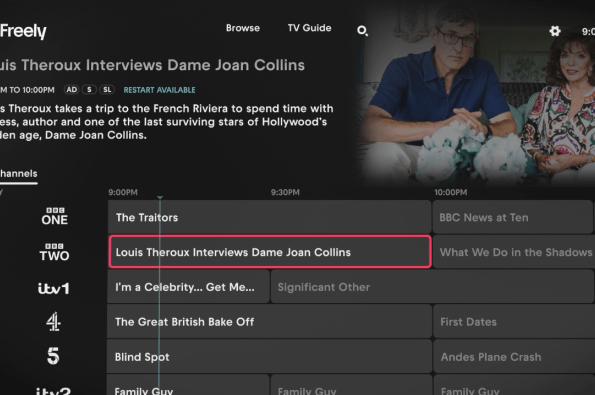Image resolution: width=595 pixels, height=395 pixels.
Task: Click the current time marker on timeline
Action: (x=160, y=198)
